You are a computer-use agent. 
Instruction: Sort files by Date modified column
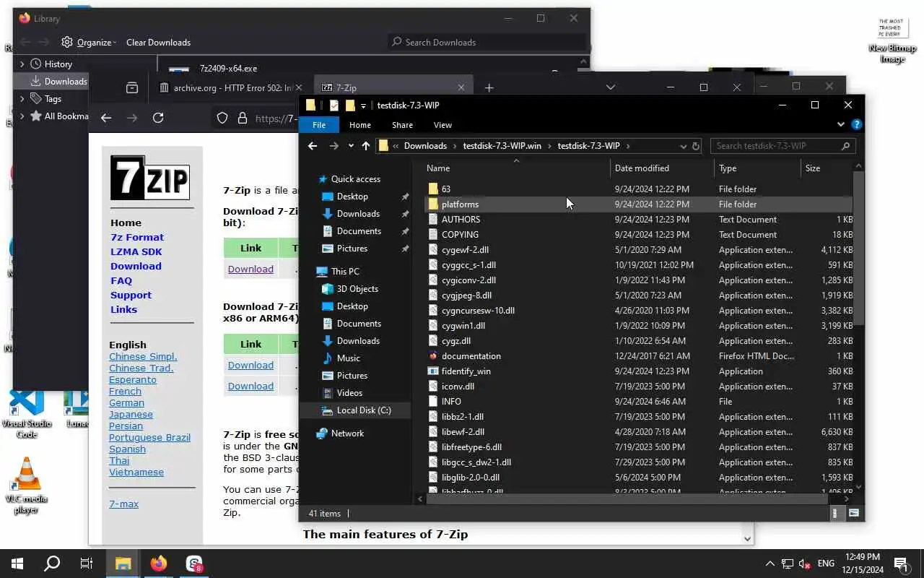642,168
